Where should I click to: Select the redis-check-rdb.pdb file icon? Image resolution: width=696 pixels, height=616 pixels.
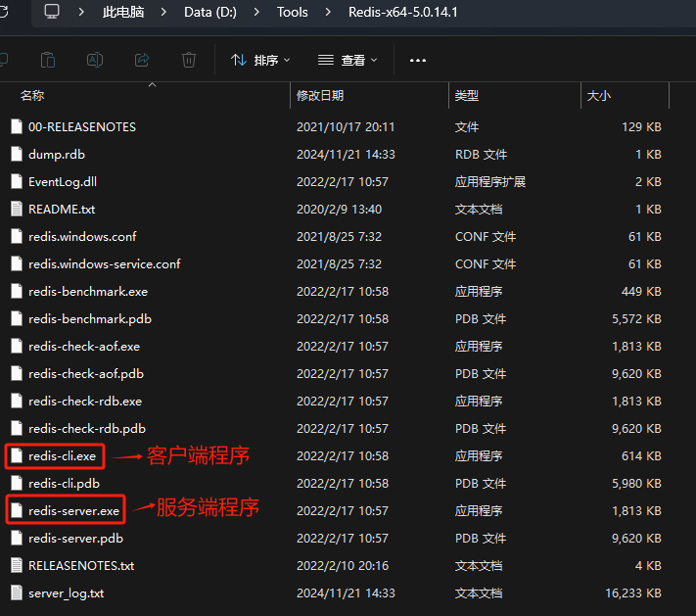tap(17, 428)
